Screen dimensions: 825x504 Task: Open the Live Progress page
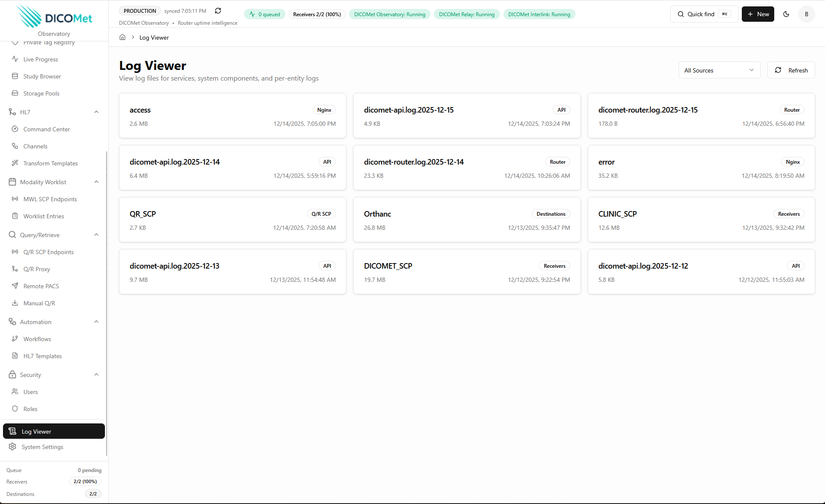pos(40,59)
